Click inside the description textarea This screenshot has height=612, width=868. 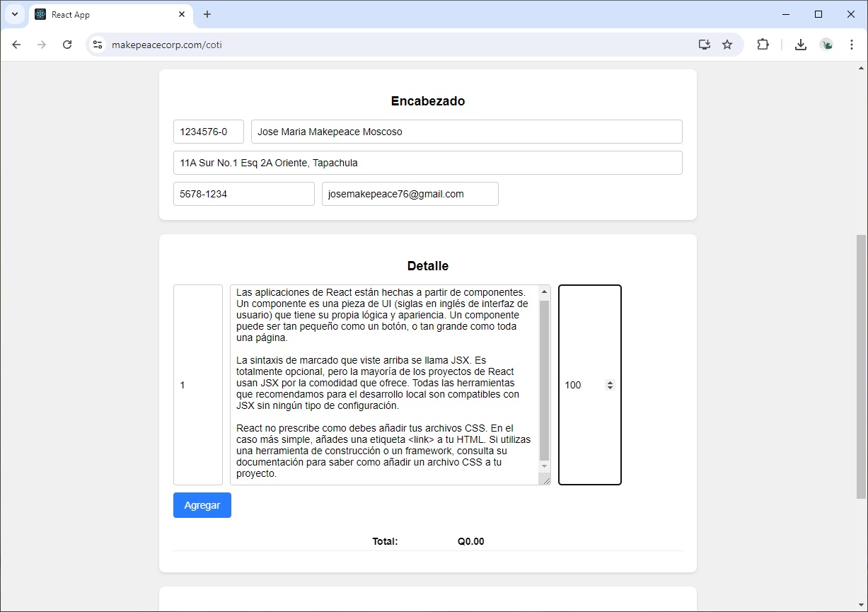(x=385, y=385)
